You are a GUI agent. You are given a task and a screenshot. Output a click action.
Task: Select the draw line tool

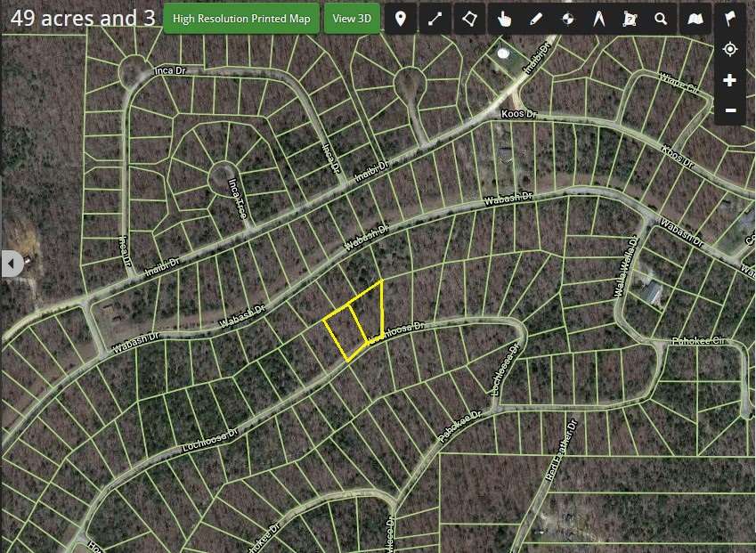click(x=435, y=19)
